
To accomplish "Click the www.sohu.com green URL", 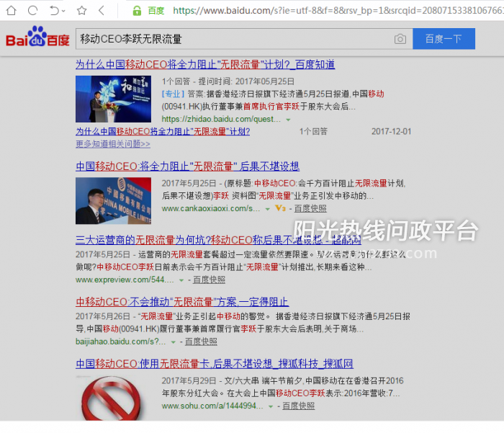I will pyautogui.click(x=212, y=406).
